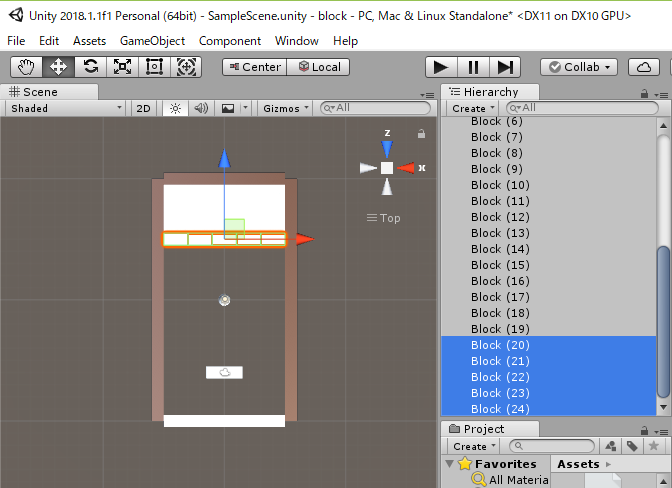Open the Help menu

tap(345, 41)
